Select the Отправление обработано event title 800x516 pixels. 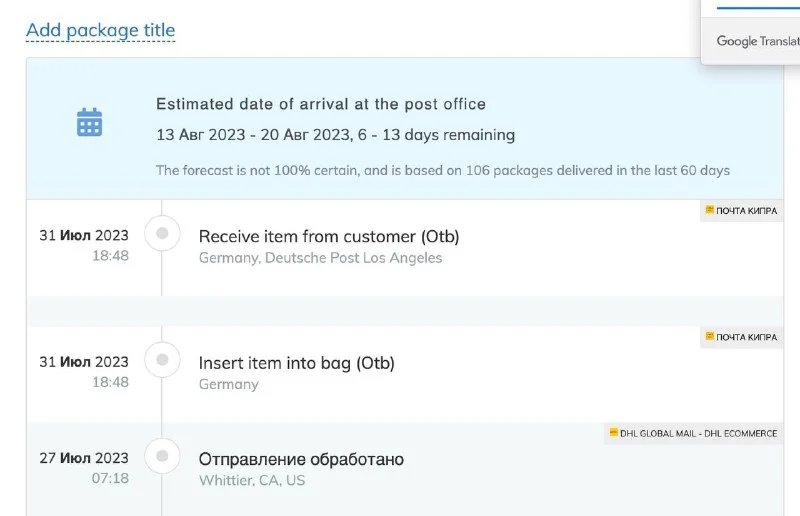(301, 460)
